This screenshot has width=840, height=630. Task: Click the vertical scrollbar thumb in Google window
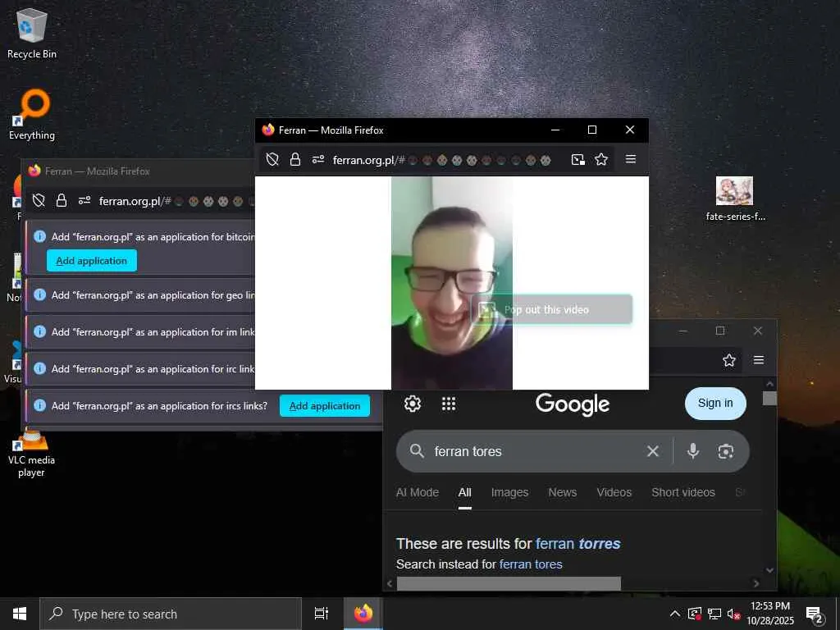[769, 398]
